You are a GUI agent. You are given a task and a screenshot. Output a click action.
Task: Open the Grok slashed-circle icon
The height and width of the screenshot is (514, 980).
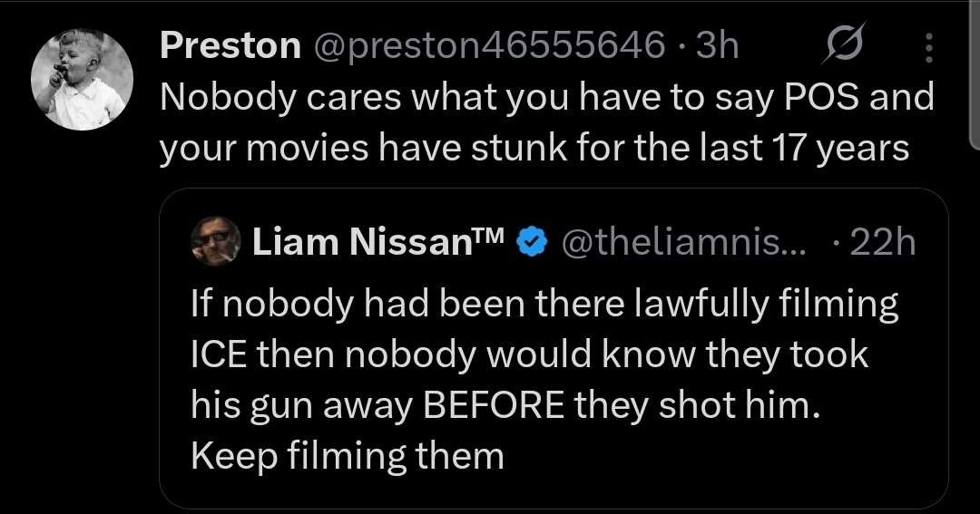(x=842, y=46)
